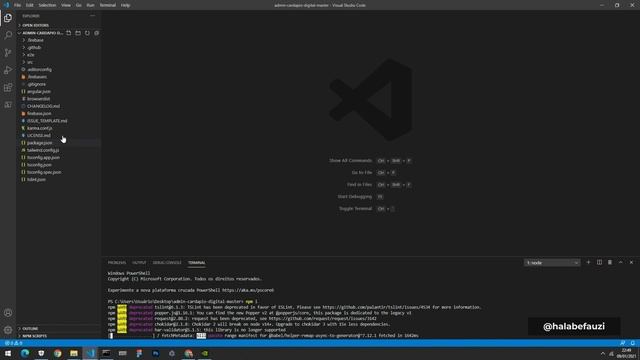Split the terminal panel
This screenshot has width=640, height=360.
[599, 262]
